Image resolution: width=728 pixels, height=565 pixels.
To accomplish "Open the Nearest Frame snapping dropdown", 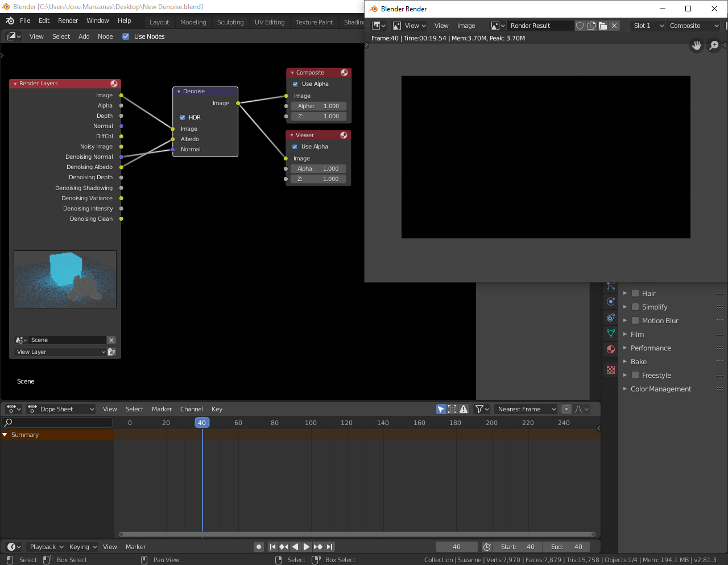I will coord(526,409).
